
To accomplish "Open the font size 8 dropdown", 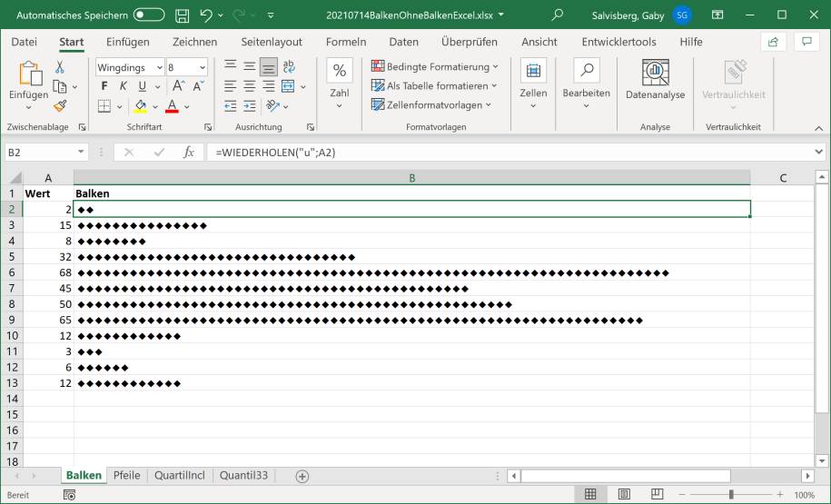I will (203, 67).
